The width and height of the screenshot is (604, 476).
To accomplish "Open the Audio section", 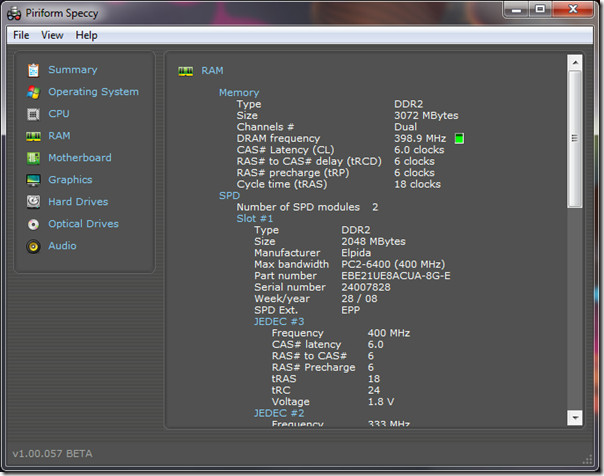I will pos(62,245).
